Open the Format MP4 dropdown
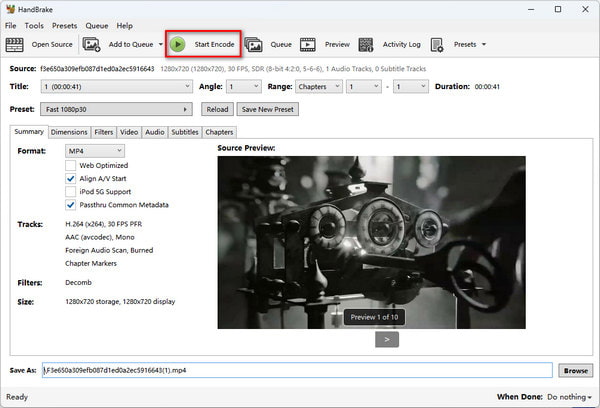This screenshot has width=600, height=408. point(95,151)
